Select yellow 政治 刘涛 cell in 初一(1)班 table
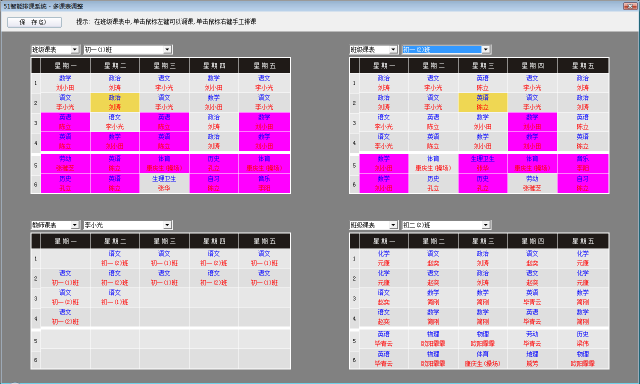This screenshot has width=640, height=384. coord(115,102)
